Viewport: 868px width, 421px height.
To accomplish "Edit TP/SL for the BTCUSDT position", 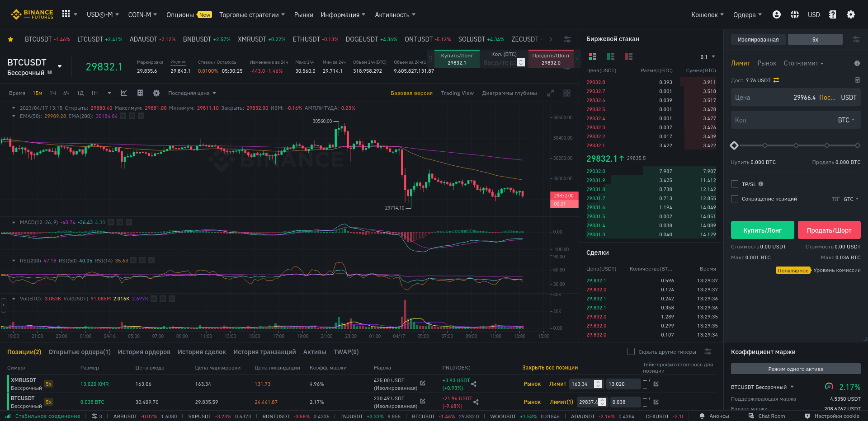I will point(656,402).
